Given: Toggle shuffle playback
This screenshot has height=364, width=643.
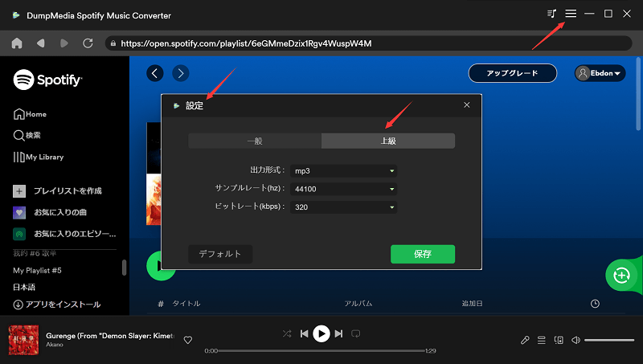Looking at the screenshot, I should click(x=287, y=333).
